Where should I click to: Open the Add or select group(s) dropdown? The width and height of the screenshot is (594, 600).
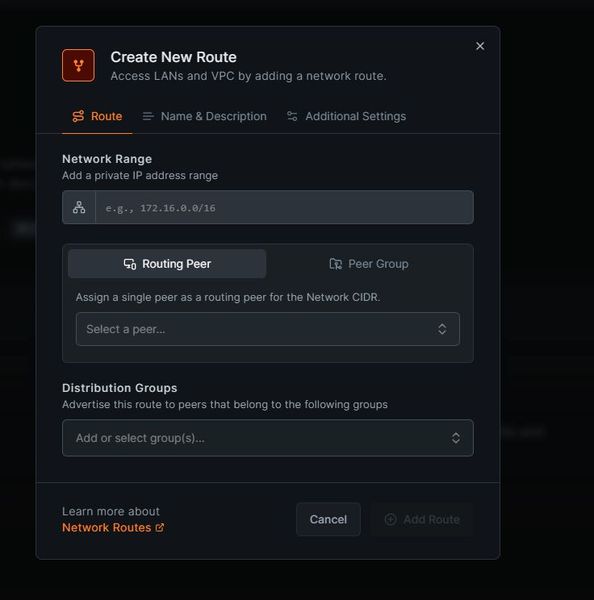268,438
